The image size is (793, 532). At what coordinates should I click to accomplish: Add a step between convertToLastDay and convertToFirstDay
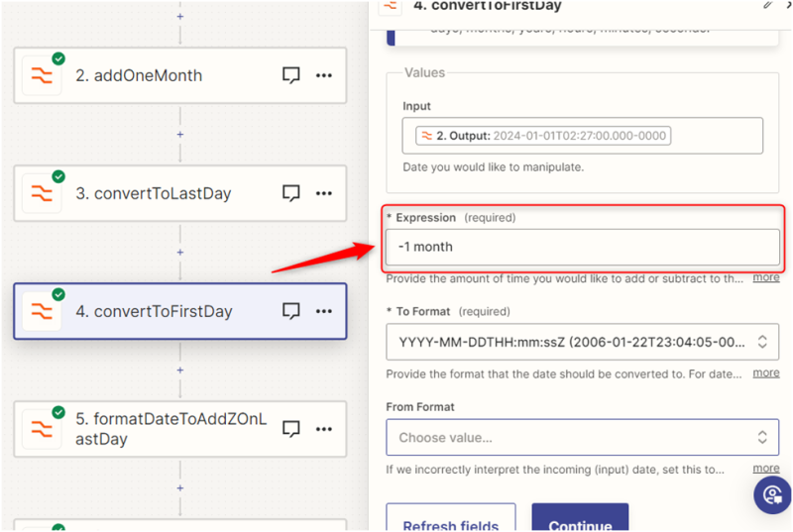pyautogui.click(x=179, y=252)
